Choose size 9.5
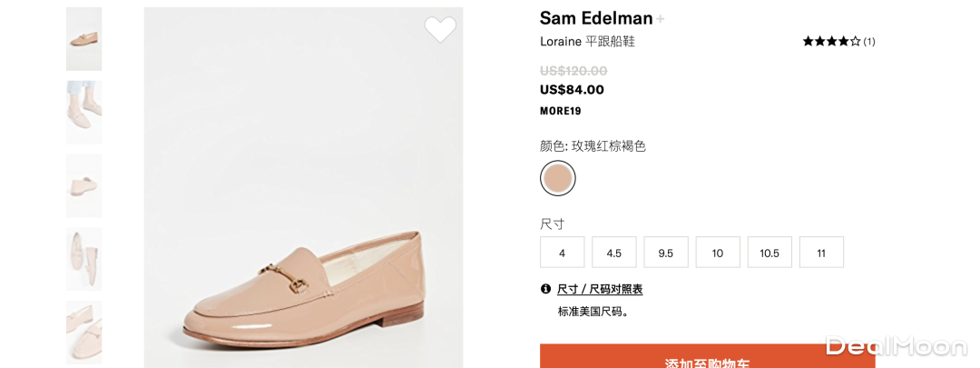Image resolution: width=980 pixels, height=368 pixels. [x=666, y=253]
